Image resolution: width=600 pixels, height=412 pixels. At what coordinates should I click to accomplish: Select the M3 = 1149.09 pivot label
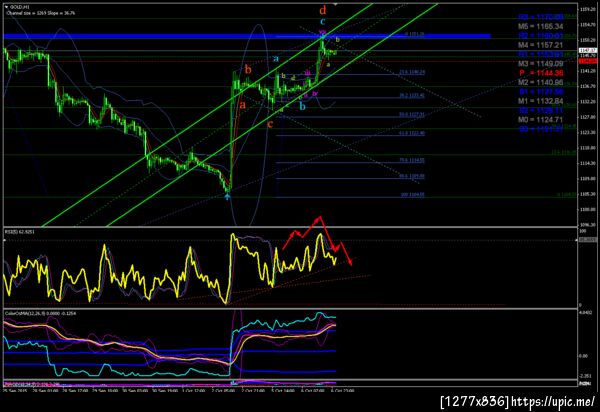coord(541,64)
